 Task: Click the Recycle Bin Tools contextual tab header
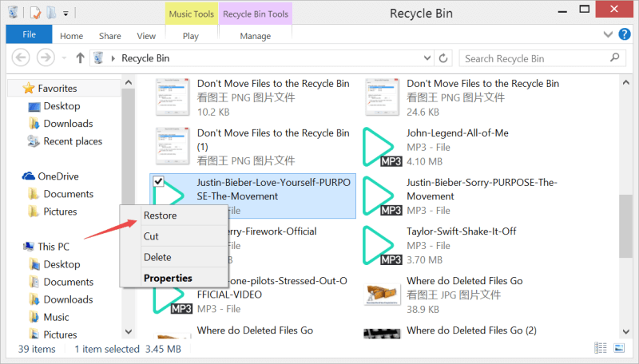pyautogui.click(x=256, y=14)
